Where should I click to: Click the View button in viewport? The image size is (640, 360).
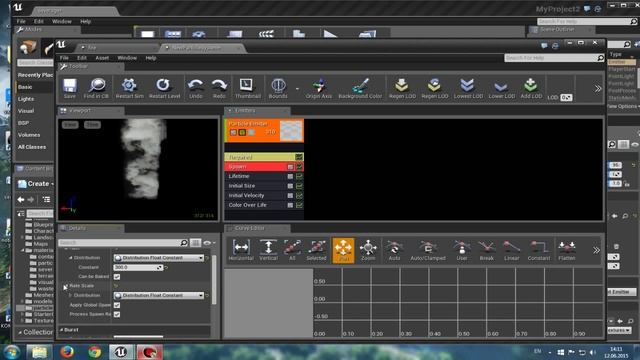pyautogui.click(x=70, y=125)
